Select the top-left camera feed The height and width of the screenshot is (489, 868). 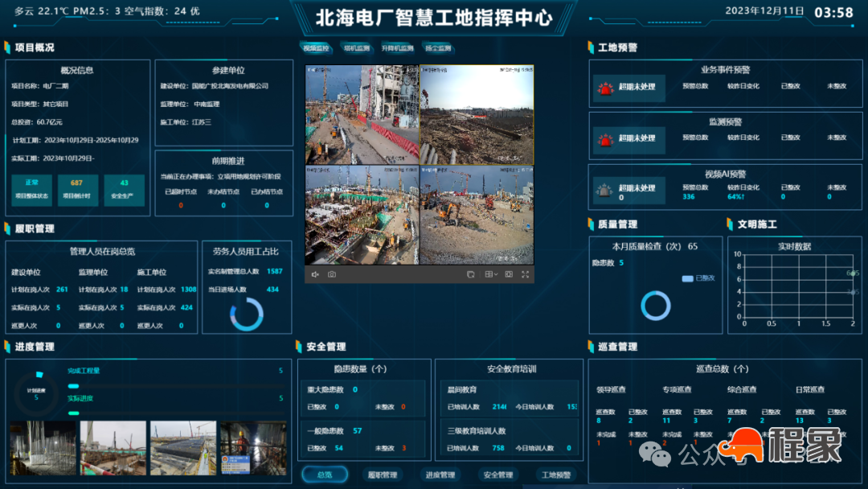(x=362, y=115)
